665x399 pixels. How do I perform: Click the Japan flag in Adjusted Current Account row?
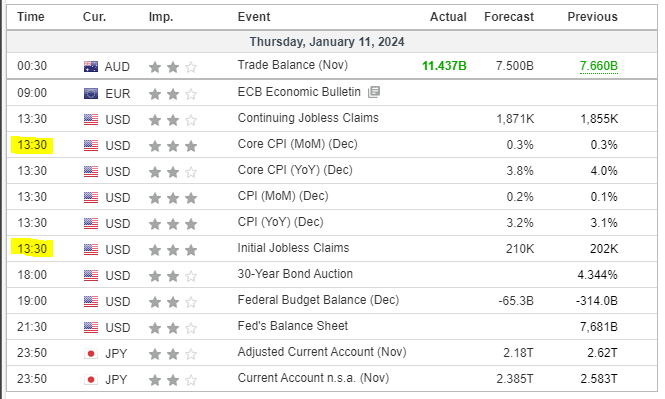91,354
